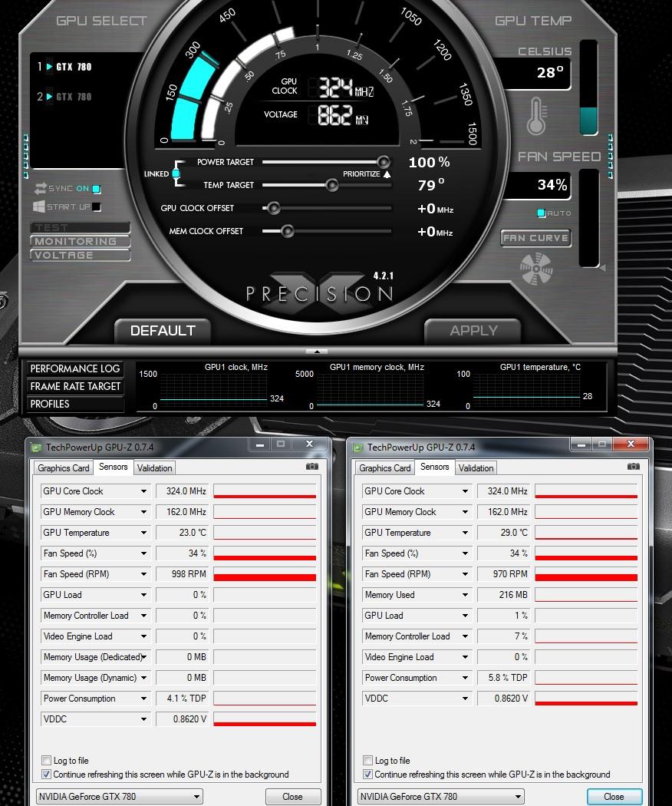This screenshot has width=672, height=806.
Task: Click the thermometer icon under GPU Temp
Action: point(536,116)
